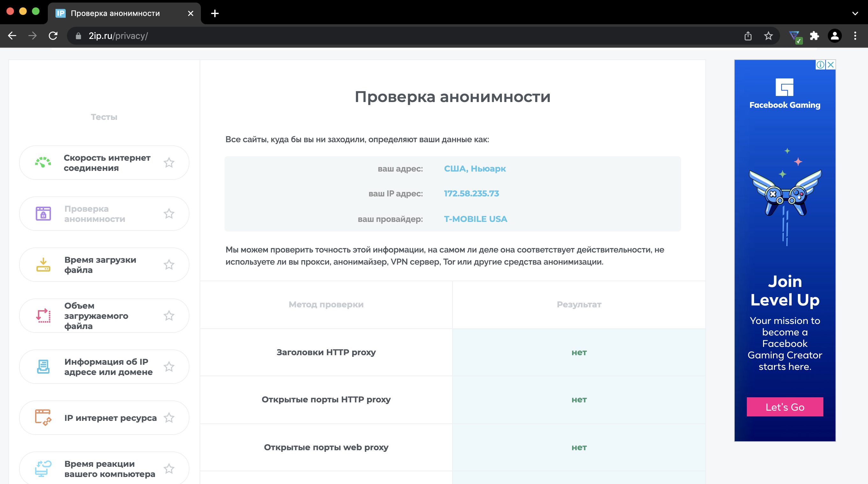Open the Chrome profile account menu
Image resolution: width=868 pixels, height=484 pixels.
pos(835,36)
